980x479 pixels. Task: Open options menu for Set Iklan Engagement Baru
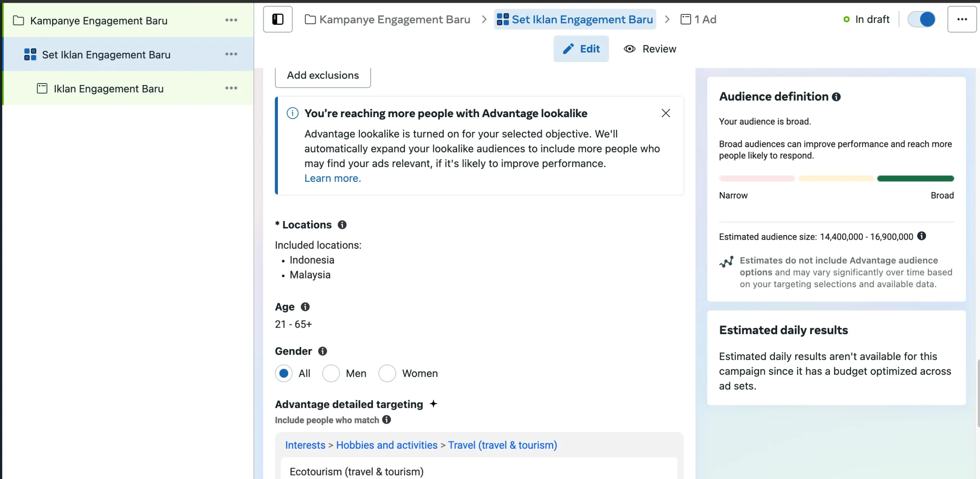click(x=231, y=54)
